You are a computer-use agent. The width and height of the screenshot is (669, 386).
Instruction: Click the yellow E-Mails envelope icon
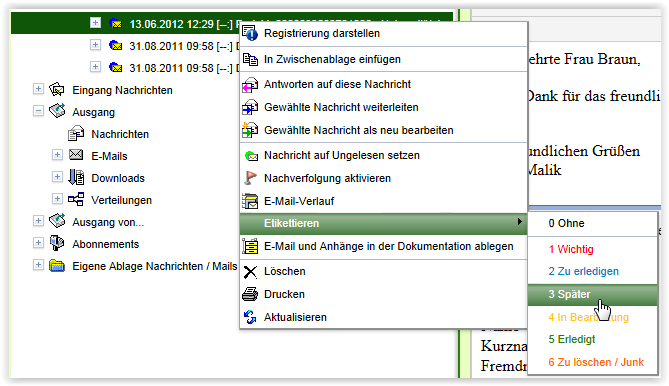click(x=76, y=155)
